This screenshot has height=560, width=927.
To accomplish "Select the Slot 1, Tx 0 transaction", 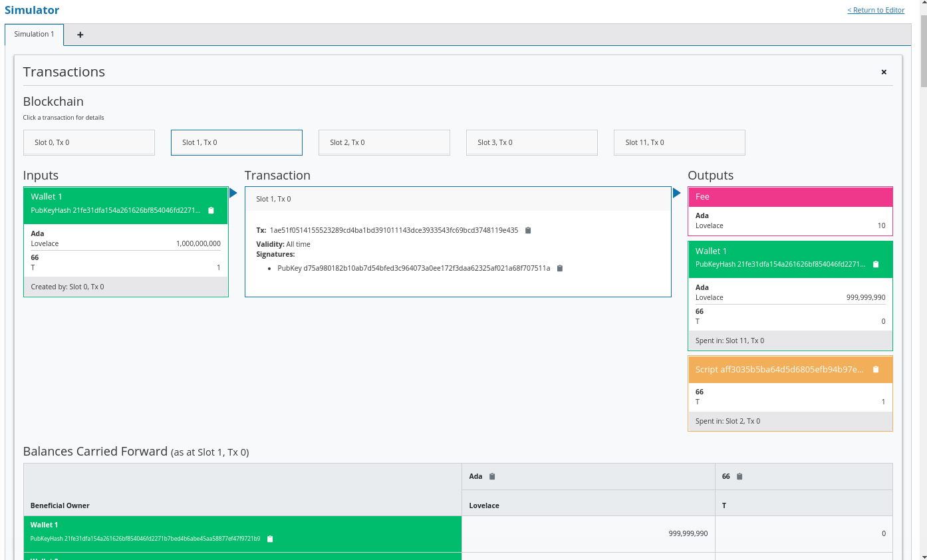I will pyautogui.click(x=237, y=142).
